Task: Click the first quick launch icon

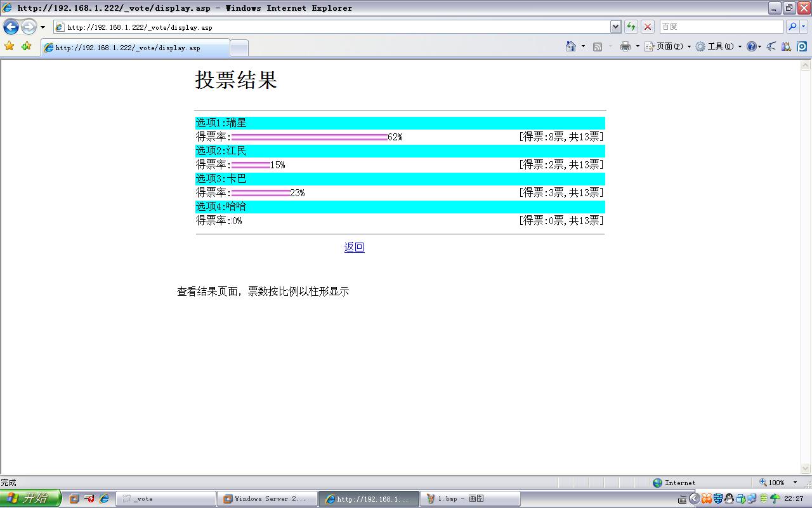Action: [74, 498]
